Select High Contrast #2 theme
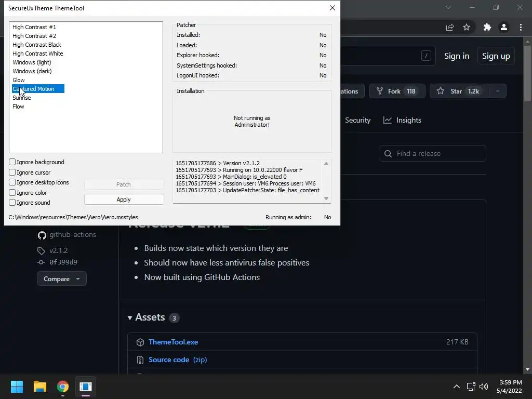Viewport: 532px width, 399px height. (x=34, y=36)
